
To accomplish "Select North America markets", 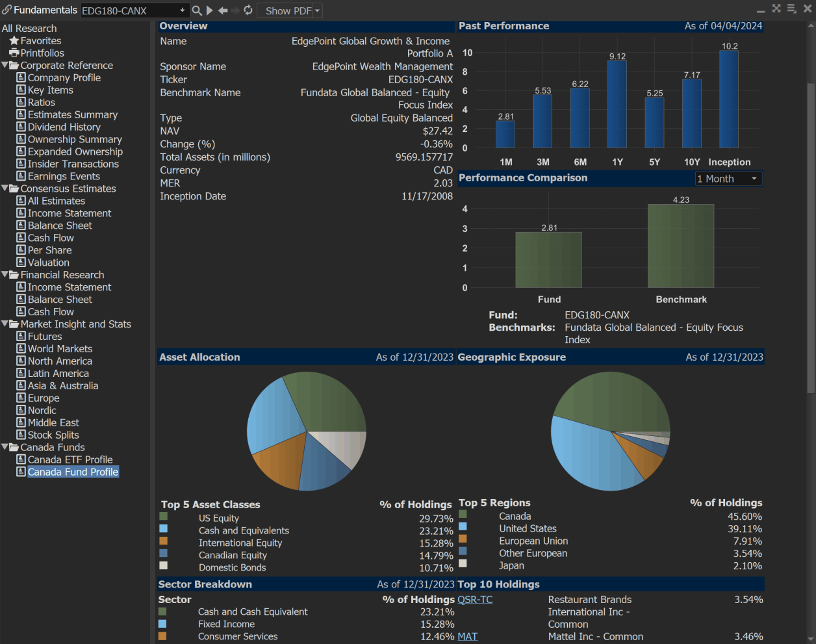I will pos(60,361).
